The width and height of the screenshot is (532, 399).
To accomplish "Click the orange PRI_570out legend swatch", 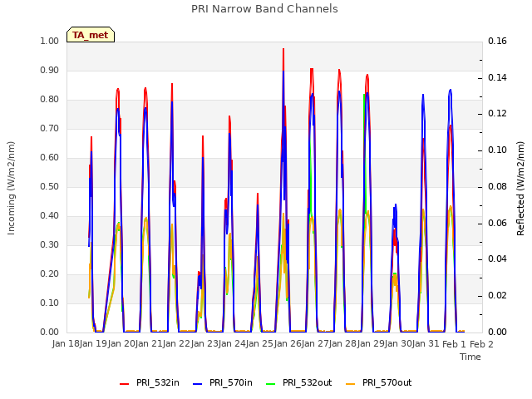I will pyautogui.click(x=351, y=384).
